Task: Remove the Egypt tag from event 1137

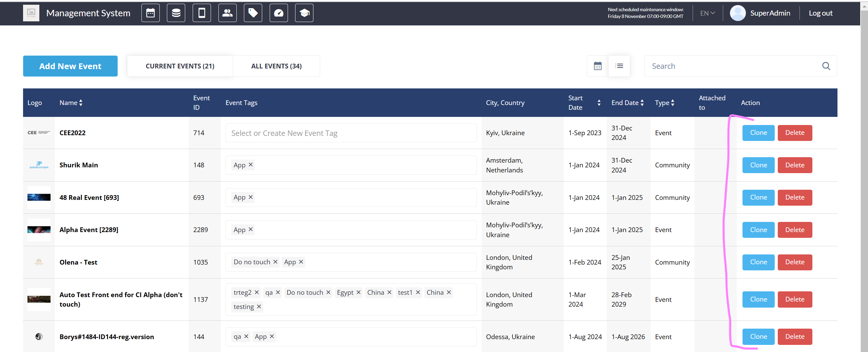Action: coord(358,292)
